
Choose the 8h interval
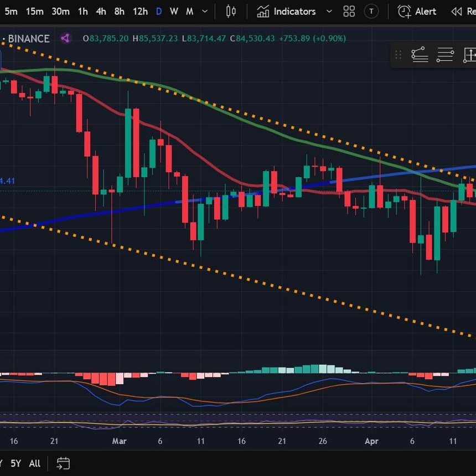point(120,12)
